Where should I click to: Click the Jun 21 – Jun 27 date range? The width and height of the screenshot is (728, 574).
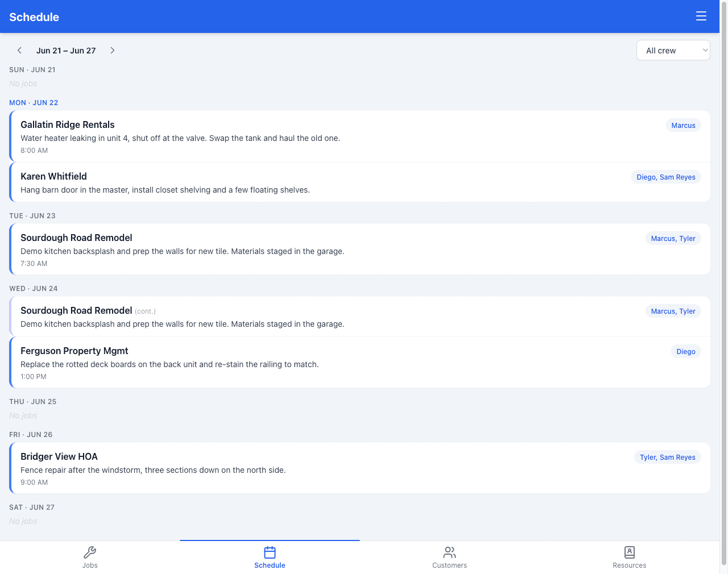click(66, 51)
